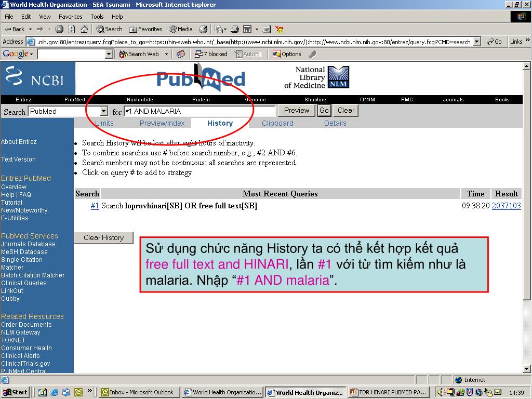Click the Windows Start button
The height and width of the screenshot is (399, 532).
15,392
